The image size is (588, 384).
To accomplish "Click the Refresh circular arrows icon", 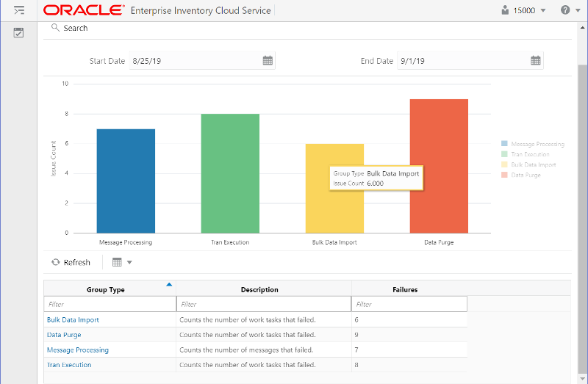I will tap(56, 262).
